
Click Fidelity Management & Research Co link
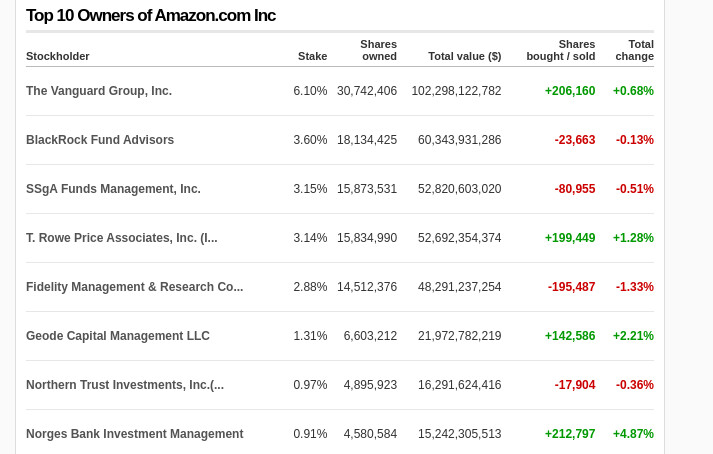[x=134, y=287]
